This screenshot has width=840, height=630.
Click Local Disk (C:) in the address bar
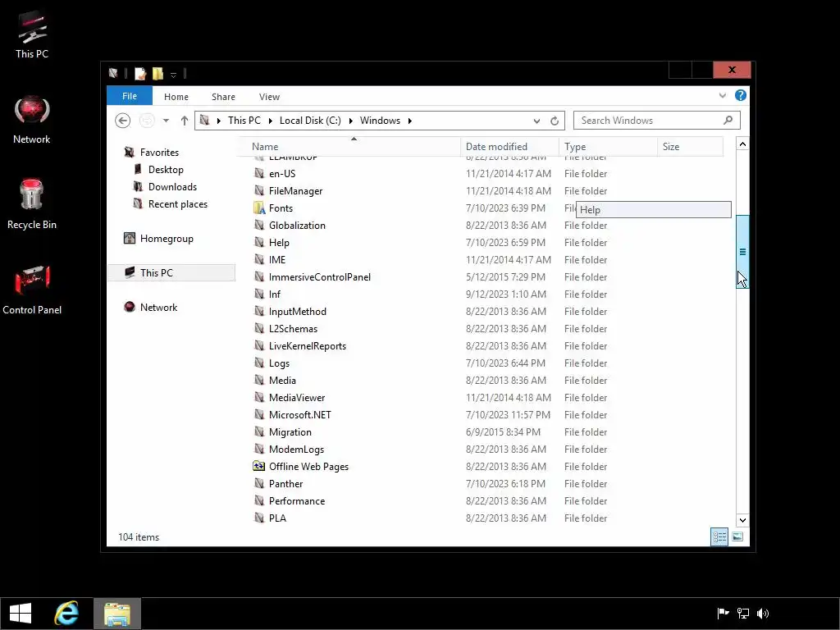[x=310, y=121]
